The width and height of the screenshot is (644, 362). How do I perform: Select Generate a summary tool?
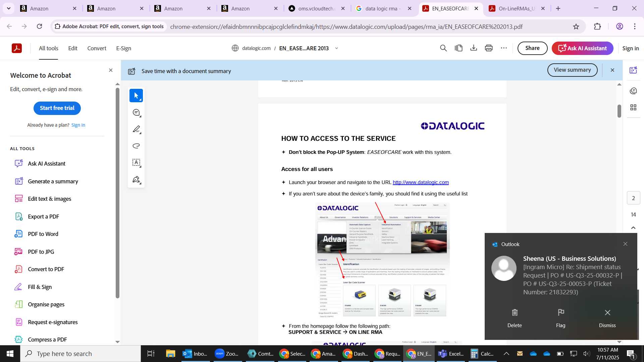point(53,181)
